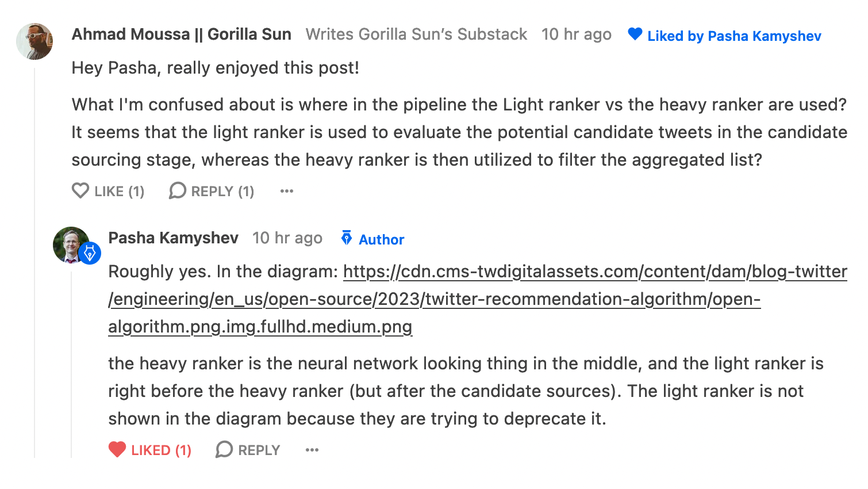Click the 10 hr ago timestamp on Pasha's reply

(x=287, y=238)
